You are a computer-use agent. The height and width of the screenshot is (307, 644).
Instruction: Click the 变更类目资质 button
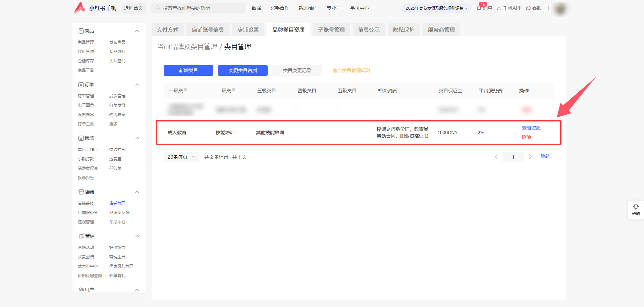[243, 70]
